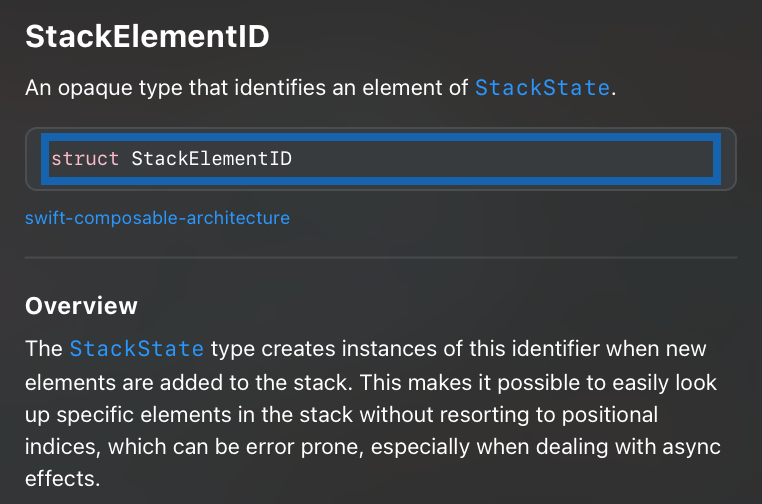The width and height of the screenshot is (762, 504).
Task: Click the horizontal divider above Overview
Action: 380,258
